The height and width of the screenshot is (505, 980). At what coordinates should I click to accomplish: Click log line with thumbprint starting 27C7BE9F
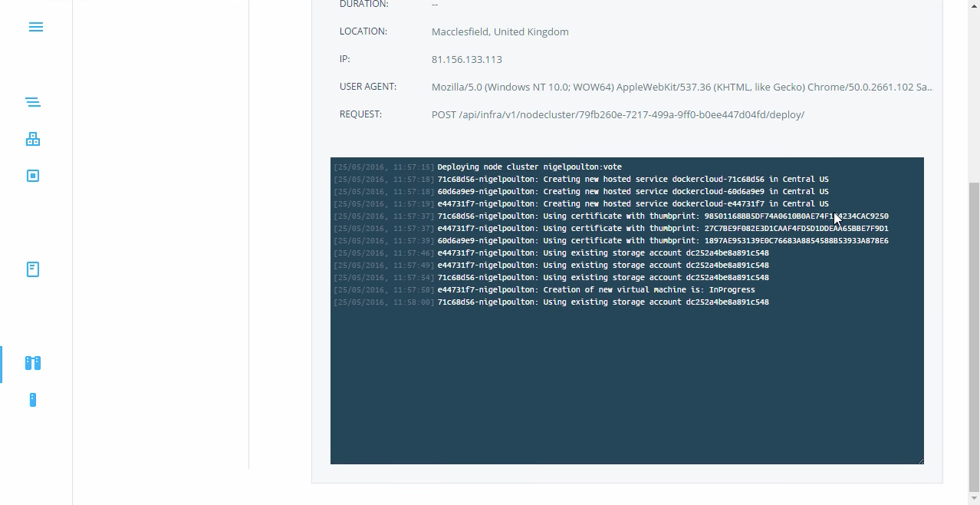[x=611, y=228]
